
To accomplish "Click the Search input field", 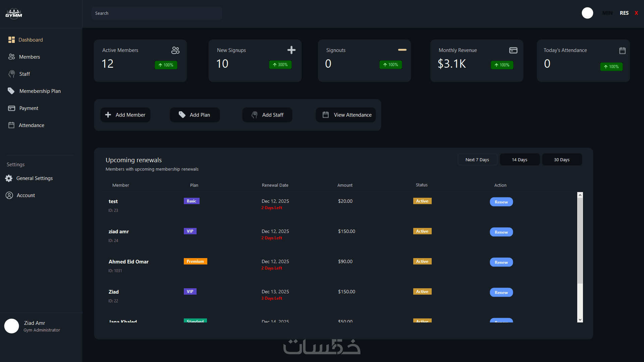I will click(157, 13).
